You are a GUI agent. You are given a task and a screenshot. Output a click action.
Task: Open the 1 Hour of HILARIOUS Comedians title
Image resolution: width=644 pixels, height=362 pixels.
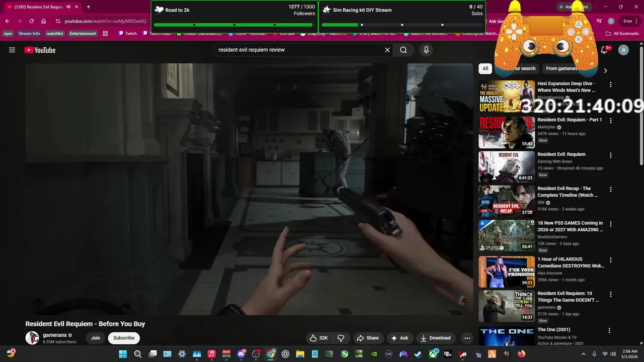[x=571, y=262]
